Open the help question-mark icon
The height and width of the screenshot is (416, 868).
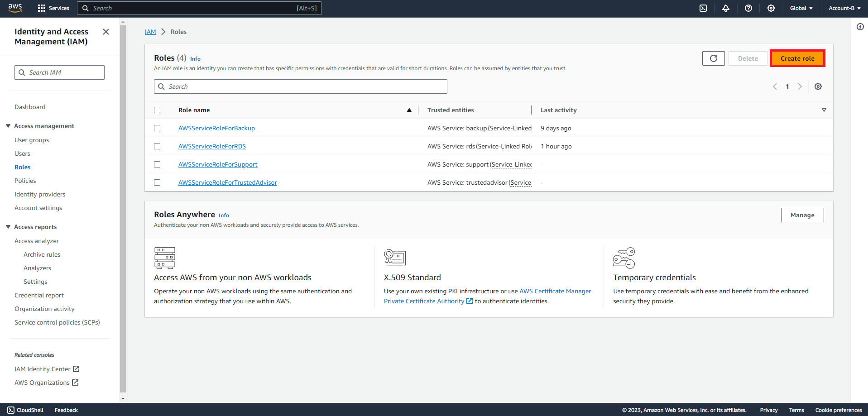(748, 8)
